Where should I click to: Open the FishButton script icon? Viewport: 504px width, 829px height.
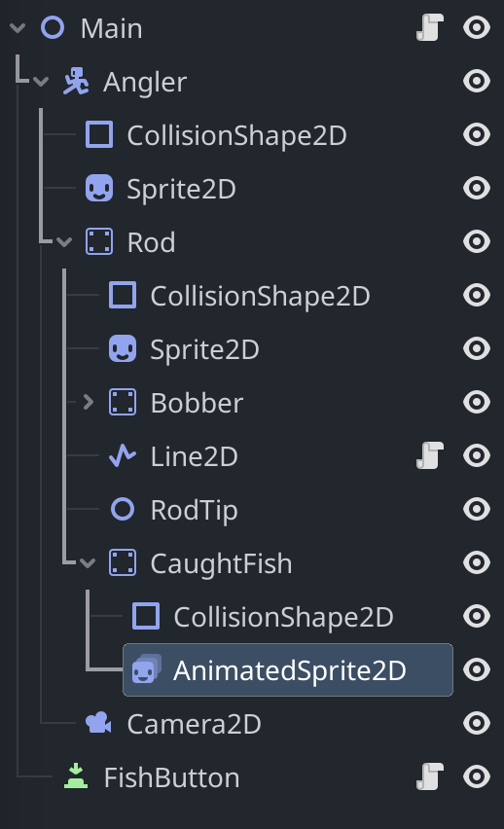pos(429,776)
